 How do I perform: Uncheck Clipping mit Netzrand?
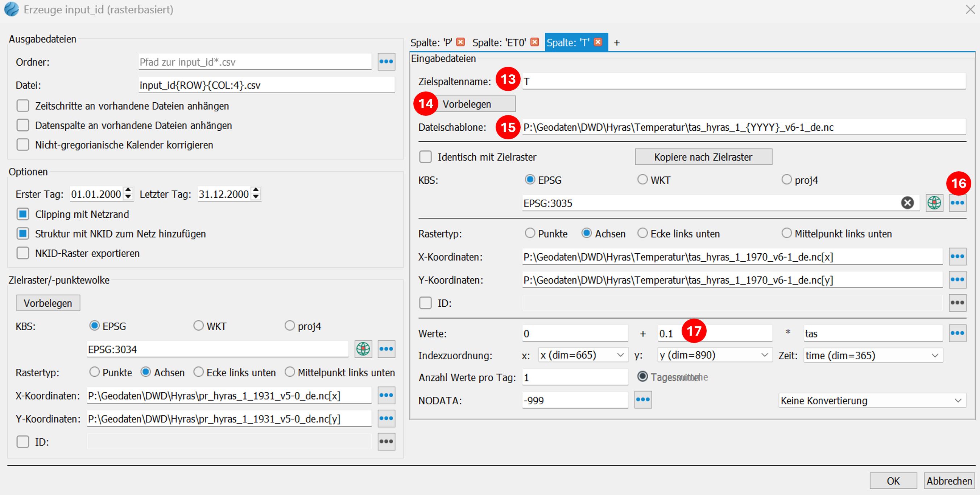23,214
